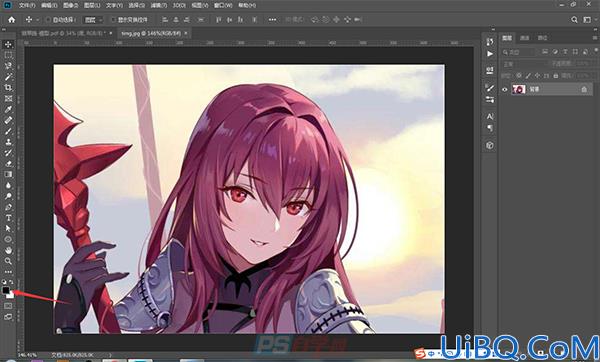Close the timg.jpg document tab
Screen dimensions: 600x362
[x=186, y=33]
